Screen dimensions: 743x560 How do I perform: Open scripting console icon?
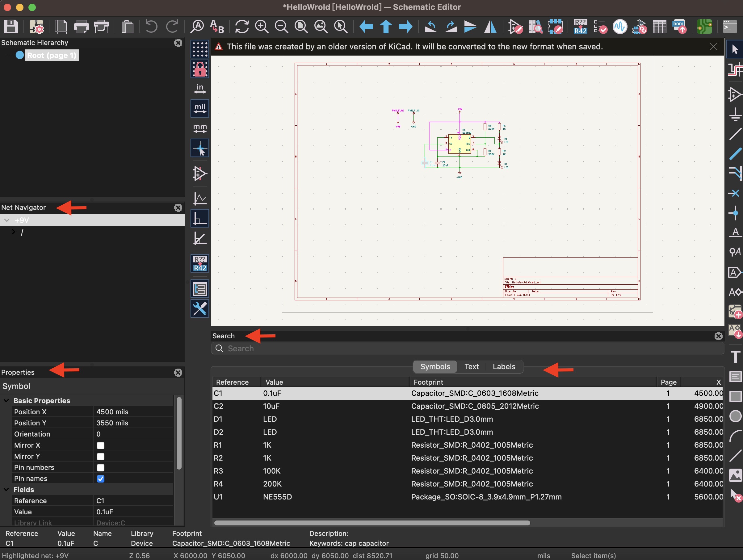coord(729,27)
